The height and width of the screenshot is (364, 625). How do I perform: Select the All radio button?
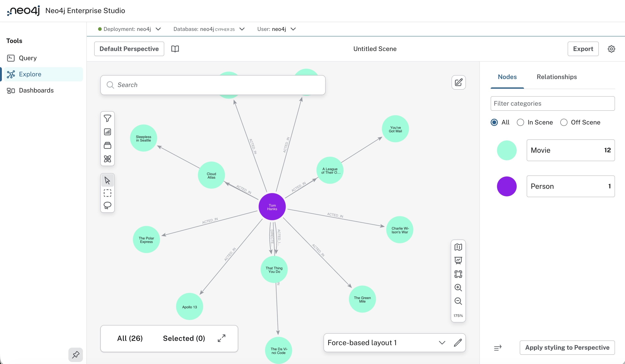[x=494, y=122]
